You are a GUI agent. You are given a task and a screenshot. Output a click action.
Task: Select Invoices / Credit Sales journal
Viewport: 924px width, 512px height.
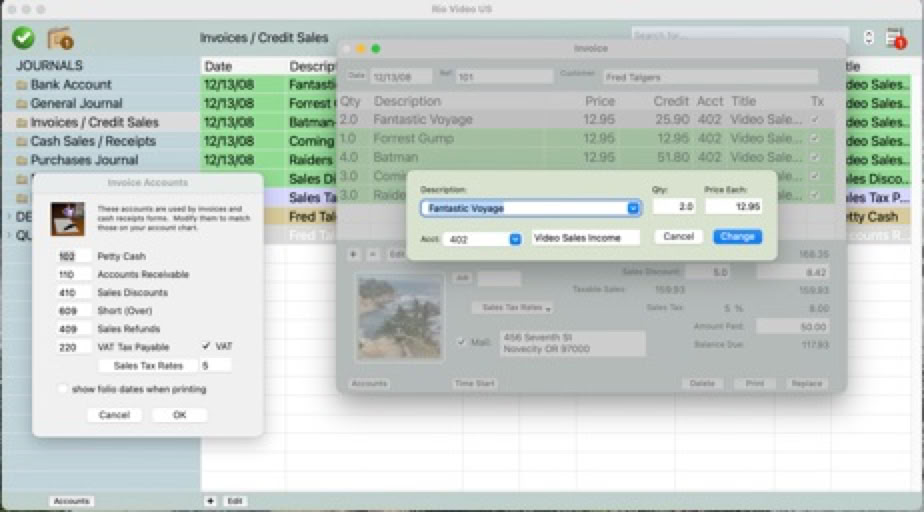click(94, 123)
